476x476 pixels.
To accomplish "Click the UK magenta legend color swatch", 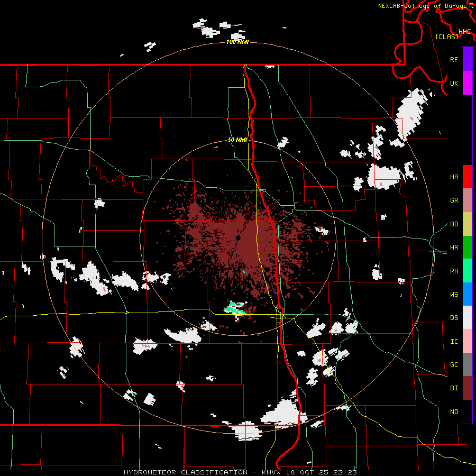I will coord(467,83).
